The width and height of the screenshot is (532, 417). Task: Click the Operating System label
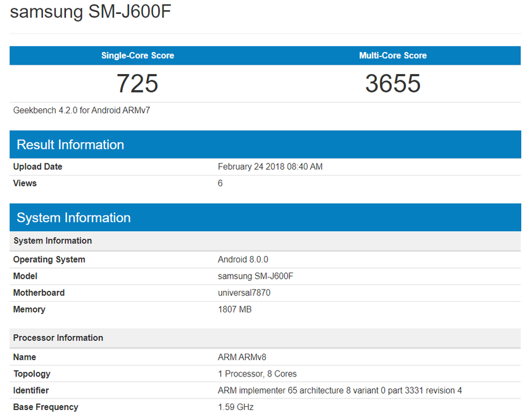tap(49, 259)
